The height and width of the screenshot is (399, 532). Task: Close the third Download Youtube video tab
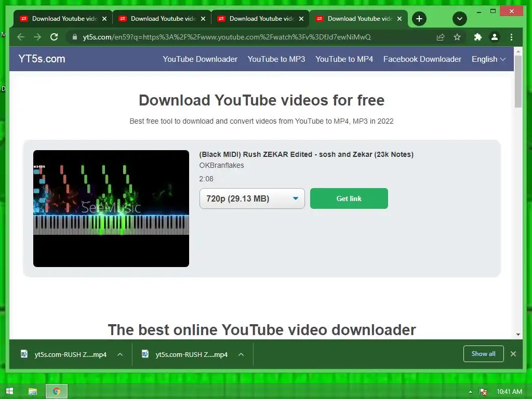[x=301, y=19]
